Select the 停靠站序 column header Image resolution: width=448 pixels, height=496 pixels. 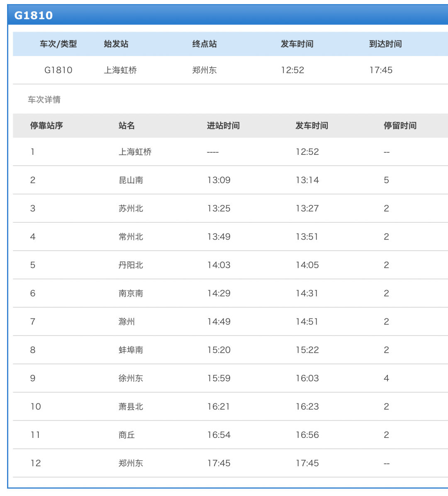(x=46, y=126)
